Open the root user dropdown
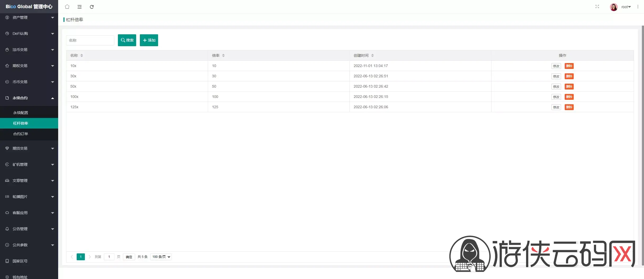644x279 pixels. (x=626, y=7)
